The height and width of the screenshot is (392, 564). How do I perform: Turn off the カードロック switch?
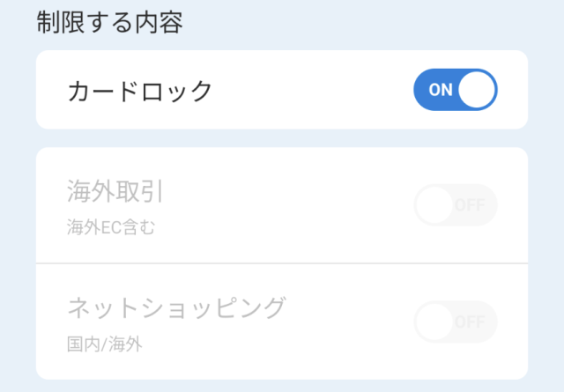tap(456, 90)
